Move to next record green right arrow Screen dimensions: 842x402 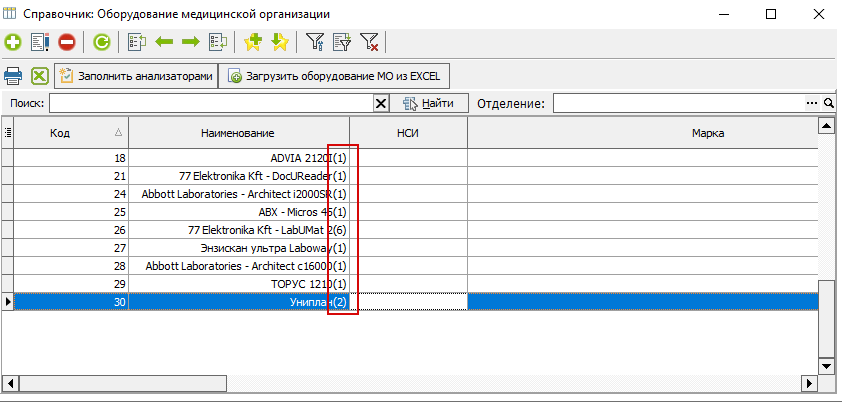(191, 42)
